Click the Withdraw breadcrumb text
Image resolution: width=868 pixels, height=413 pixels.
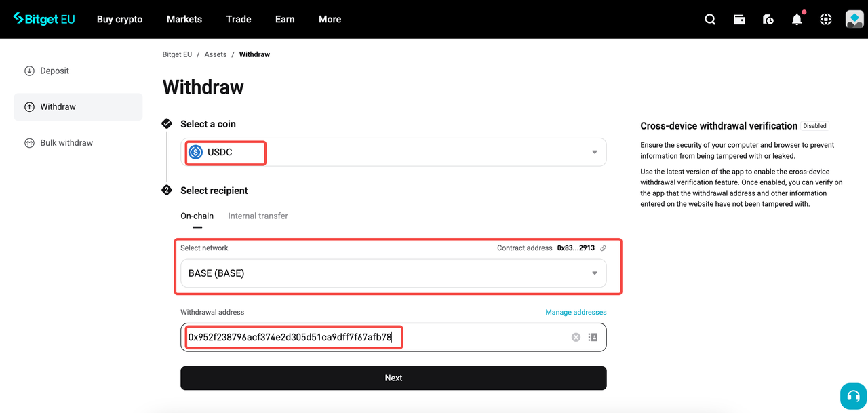(254, 54)
